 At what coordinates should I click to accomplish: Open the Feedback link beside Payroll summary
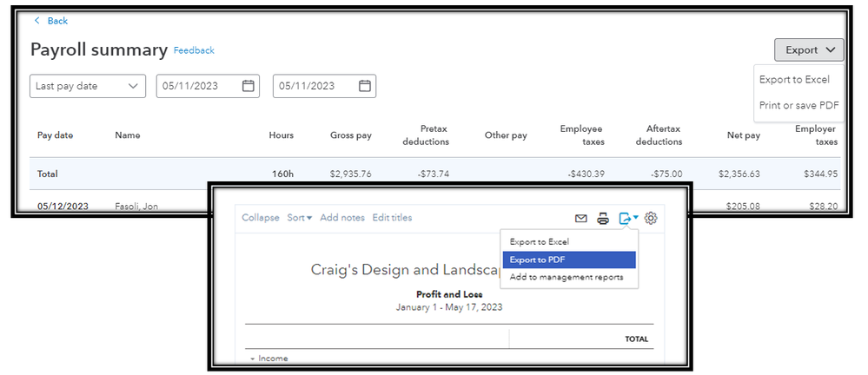[x=194, y=50]
